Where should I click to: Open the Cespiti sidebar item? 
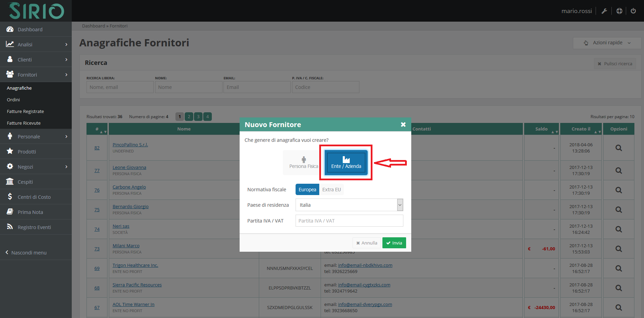point(25,182)
